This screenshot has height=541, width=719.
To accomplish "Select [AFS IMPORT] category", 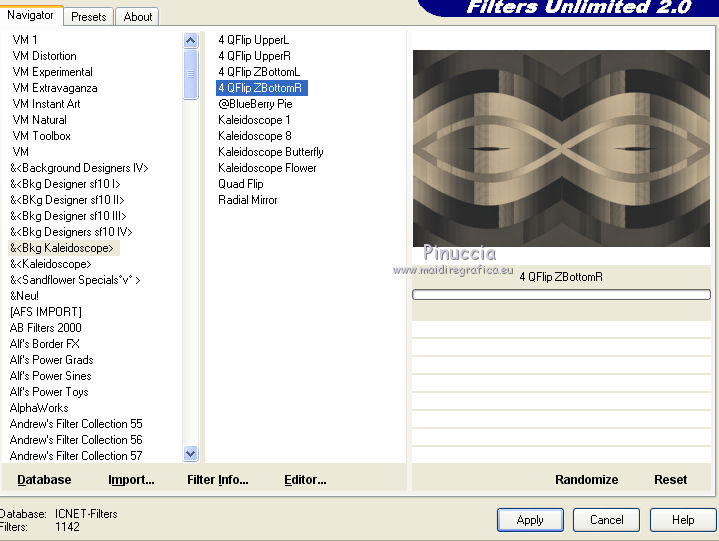I will [46, 312].
